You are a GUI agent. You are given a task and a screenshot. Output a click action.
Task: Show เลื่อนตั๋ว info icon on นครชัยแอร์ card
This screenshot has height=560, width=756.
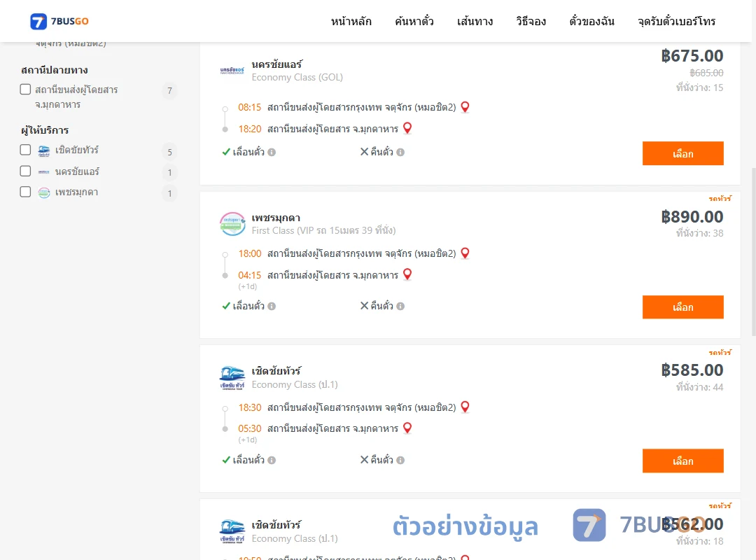pyautogui.click(x=272, y=153)
